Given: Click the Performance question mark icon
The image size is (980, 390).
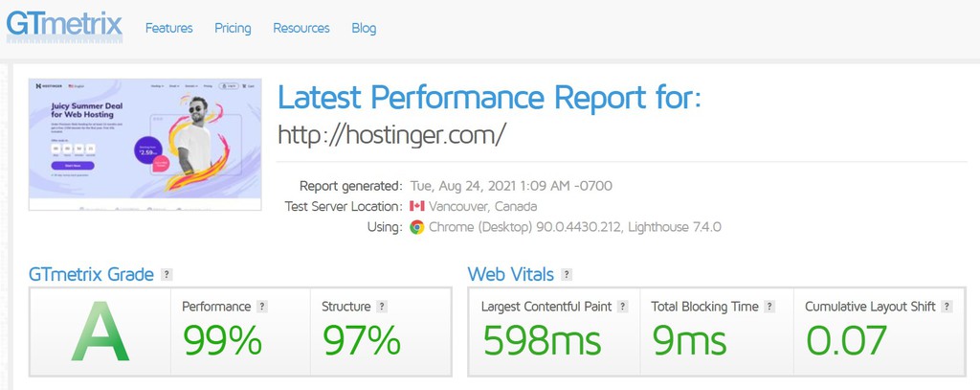Looking at the screenshot, I should (x=262, y=307).
